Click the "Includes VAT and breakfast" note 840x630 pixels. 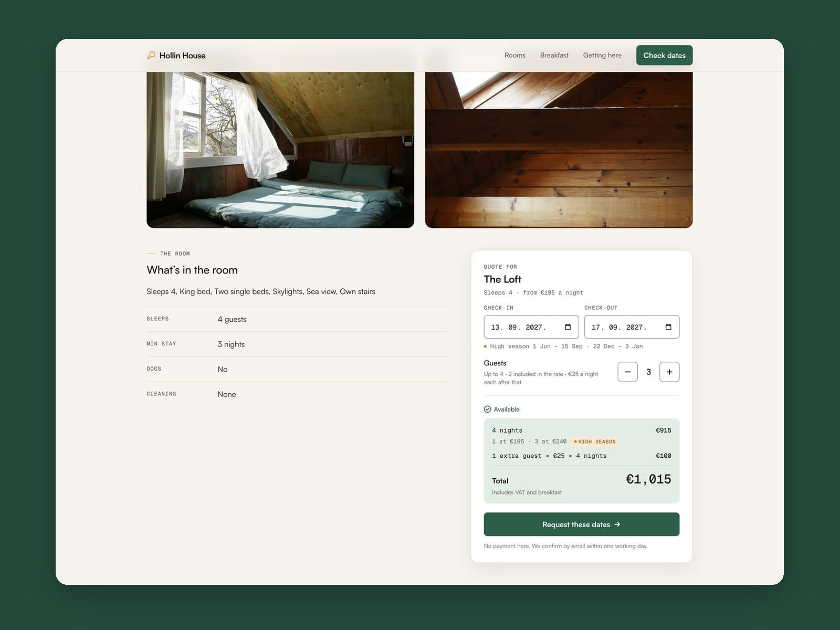pos(527,492)
